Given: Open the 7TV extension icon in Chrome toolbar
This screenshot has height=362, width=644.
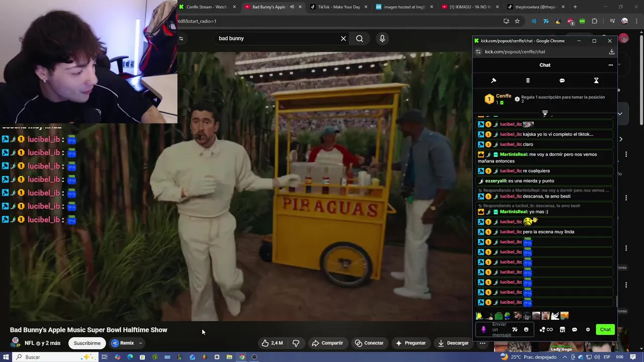Looking at the screenshot, I should click(546, 21).
